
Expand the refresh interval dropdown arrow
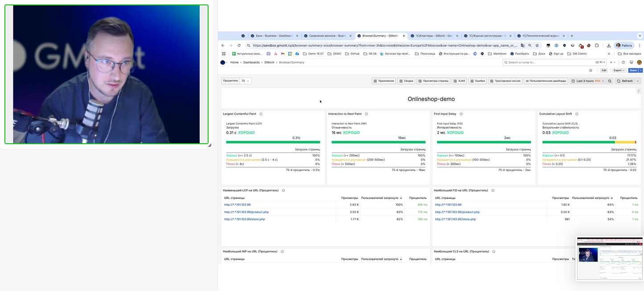click(x=638, y=81)
